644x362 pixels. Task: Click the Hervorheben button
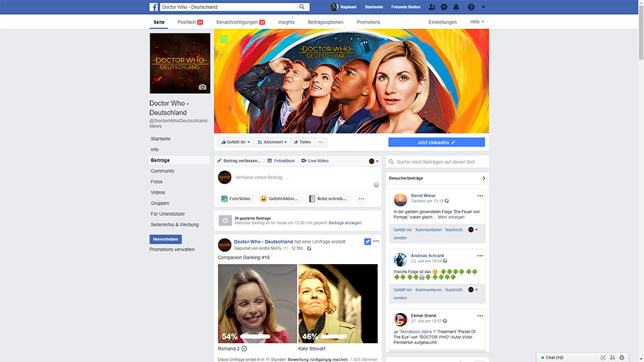[166, 239]
